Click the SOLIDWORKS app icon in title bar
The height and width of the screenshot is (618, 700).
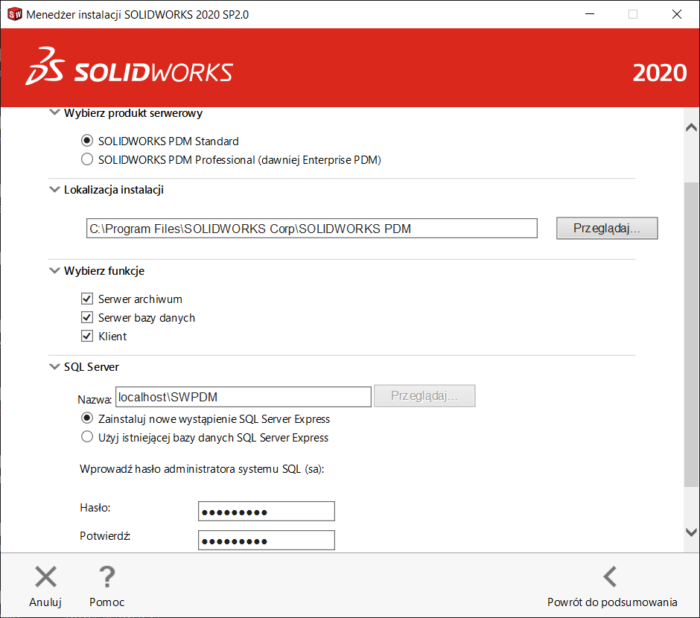coord(15,14)
